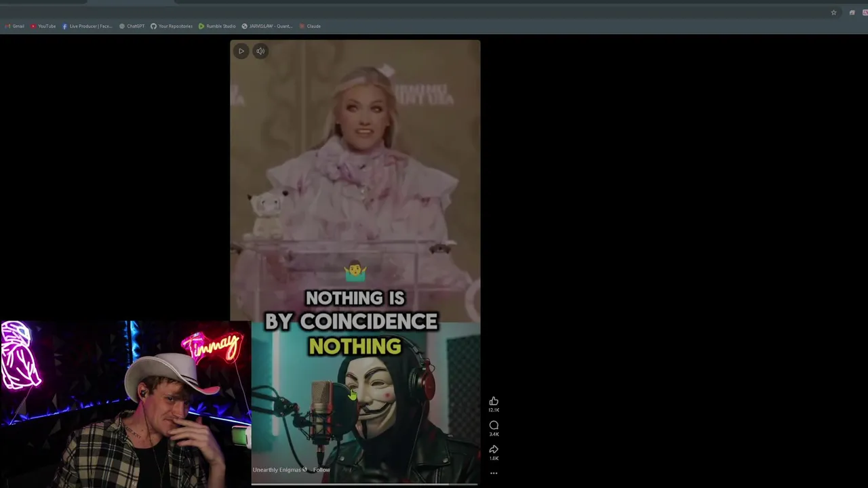The image size is (868, 488).
Task: Play the reel with the play icon
Action: [241, 51]
